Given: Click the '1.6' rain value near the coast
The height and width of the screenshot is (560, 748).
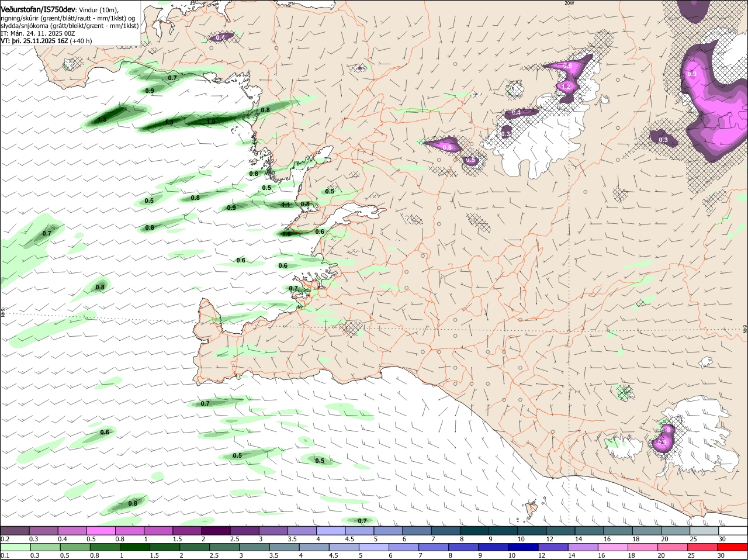Looking at the screenshot, I should pyautogui.click(x=286, y=233).
